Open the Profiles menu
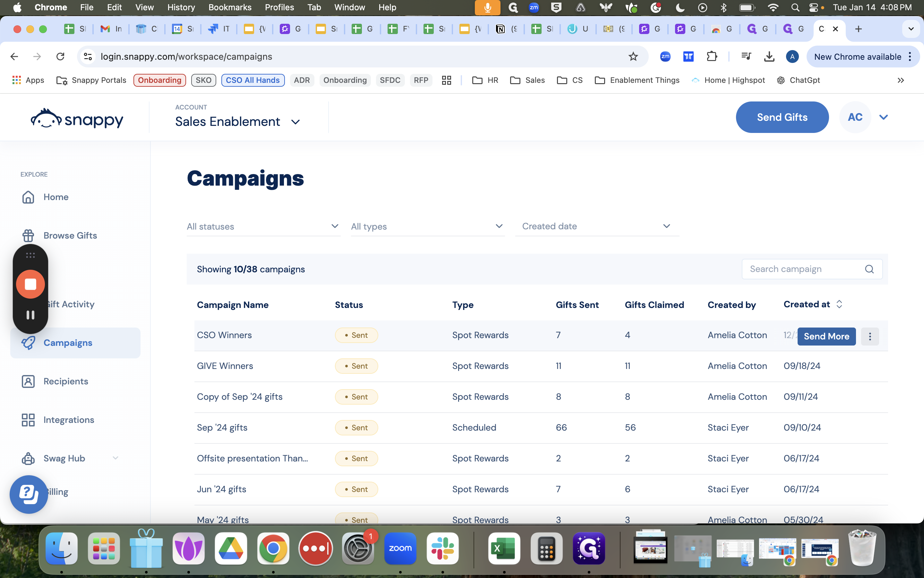The image size is (924, 578). (279, 7)
